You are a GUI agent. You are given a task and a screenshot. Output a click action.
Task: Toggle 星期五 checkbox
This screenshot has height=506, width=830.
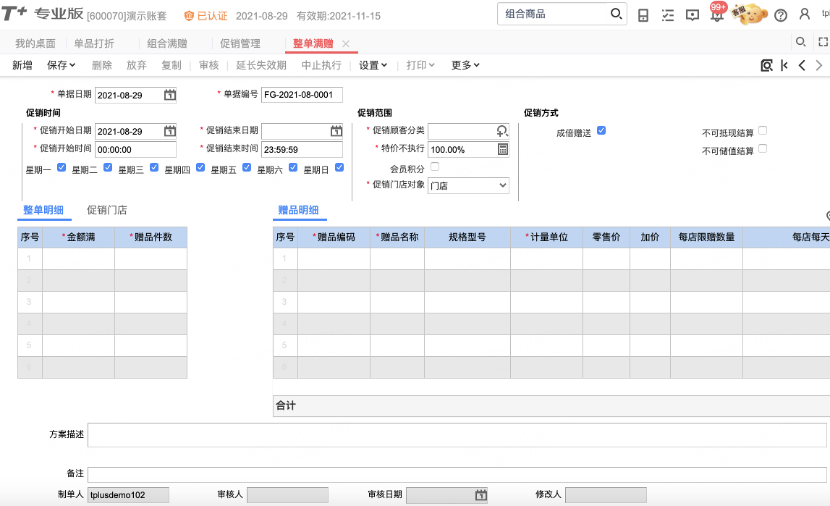click(x=247, y=167)
